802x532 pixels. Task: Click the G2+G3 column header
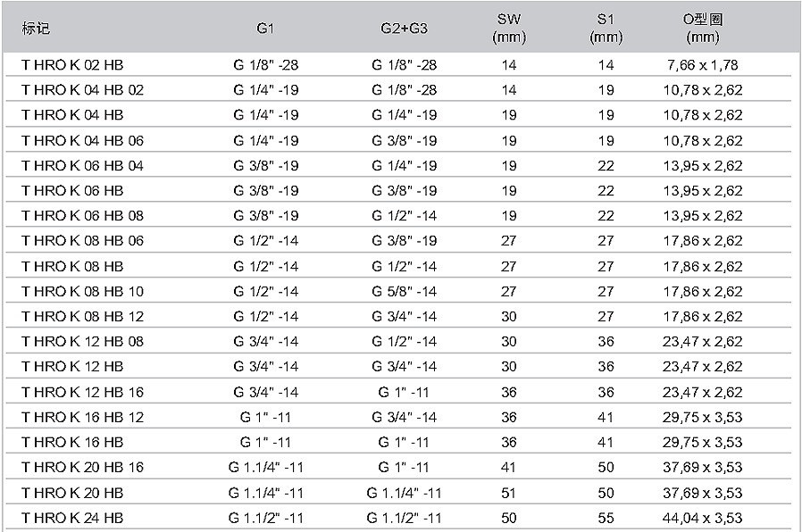(x=404, y=29)
